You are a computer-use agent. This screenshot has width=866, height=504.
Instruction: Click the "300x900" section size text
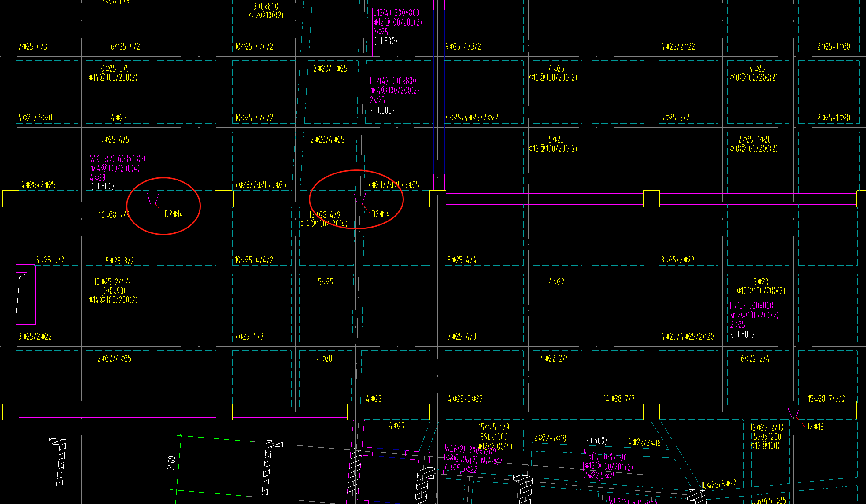pos(115,291)
